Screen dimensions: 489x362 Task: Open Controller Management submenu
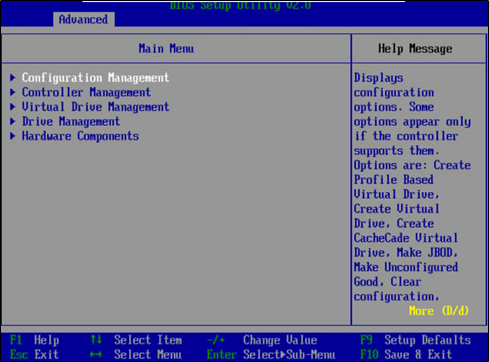86,92
